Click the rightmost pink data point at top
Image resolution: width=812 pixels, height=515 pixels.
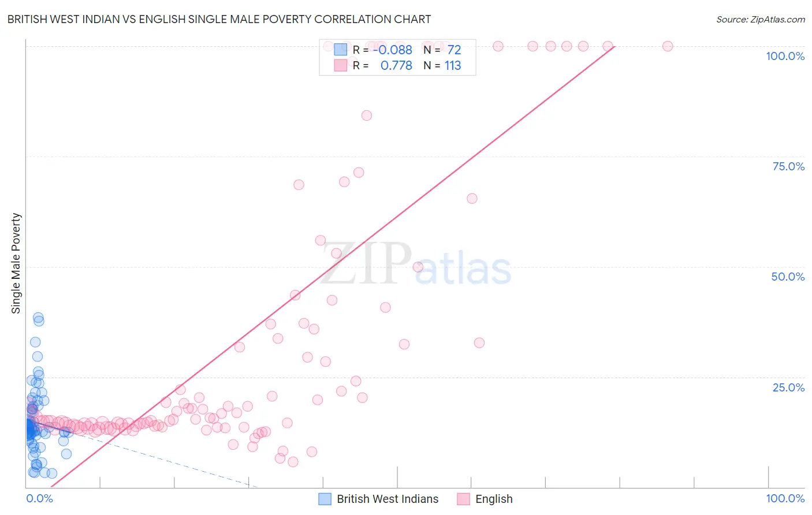[668, 46]
